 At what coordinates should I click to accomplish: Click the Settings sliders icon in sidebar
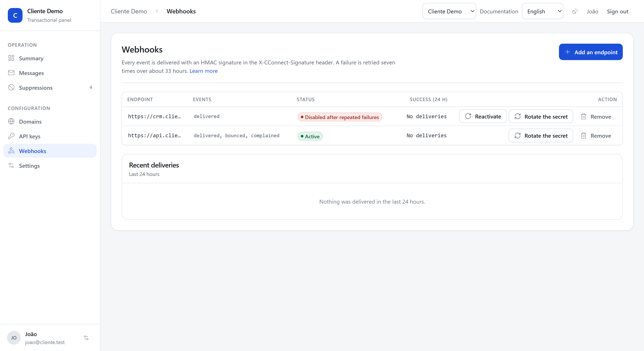point(11,165)
